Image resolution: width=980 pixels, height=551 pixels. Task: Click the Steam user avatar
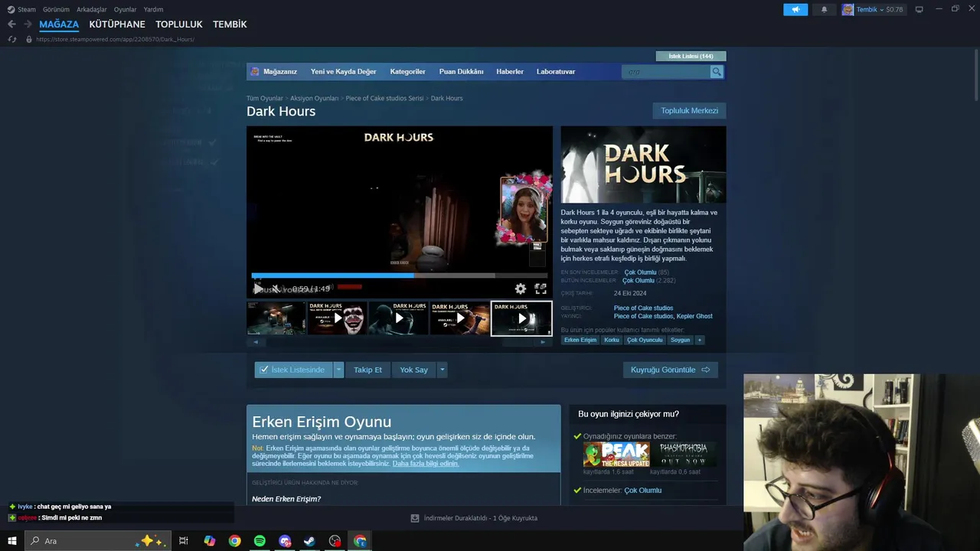[x=848, y=9]
